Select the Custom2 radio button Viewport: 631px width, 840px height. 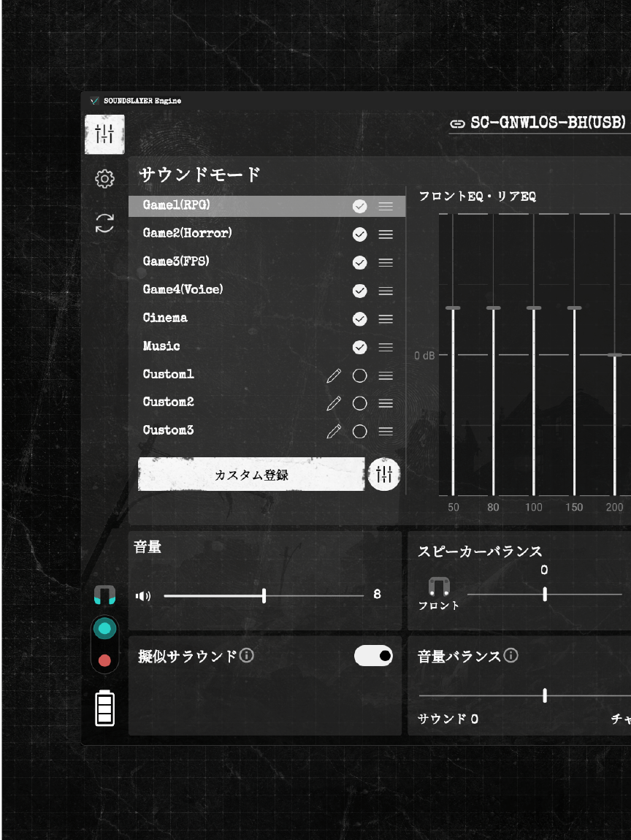pos(359,403)
